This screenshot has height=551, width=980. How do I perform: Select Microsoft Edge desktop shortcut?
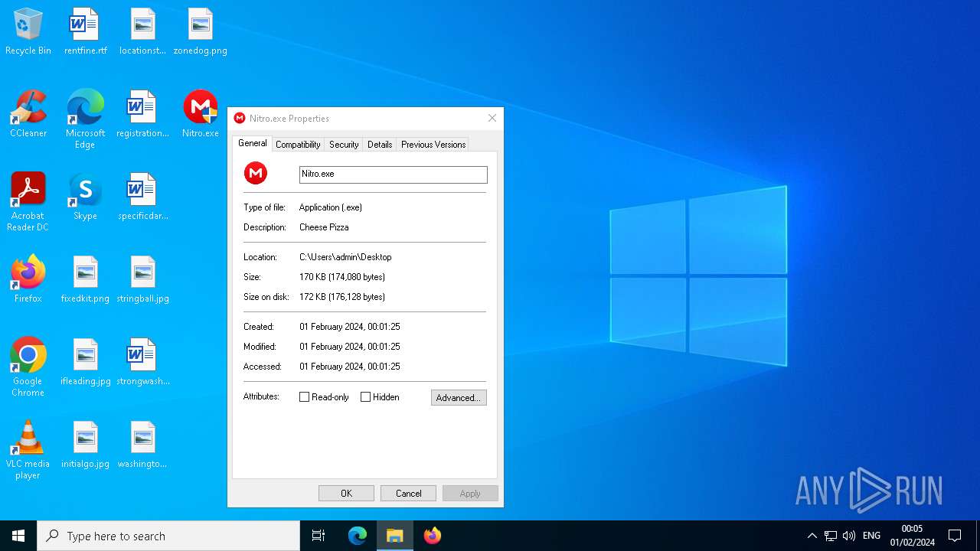point(85,119)
